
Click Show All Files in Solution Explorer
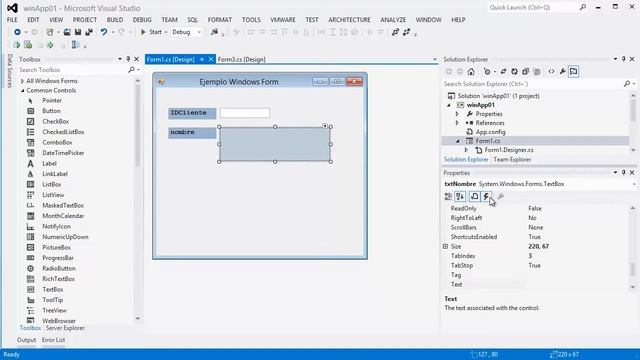[537, 71]
